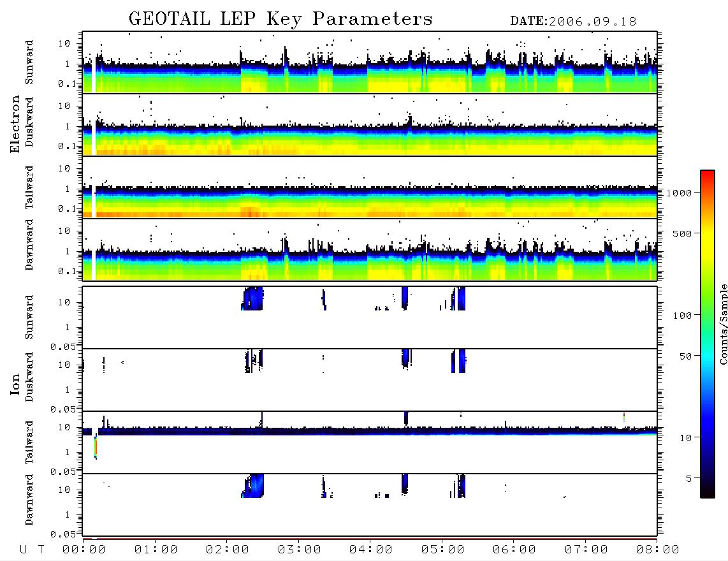
Task: Click the 50 colorbar tick value
Action: coord(685,356)
